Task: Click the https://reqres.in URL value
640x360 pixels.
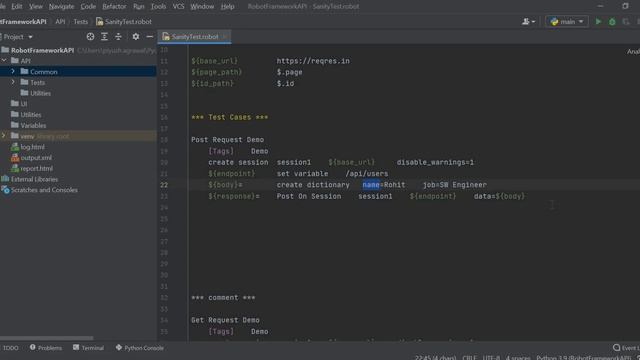Action: click(x=313, y=61)
